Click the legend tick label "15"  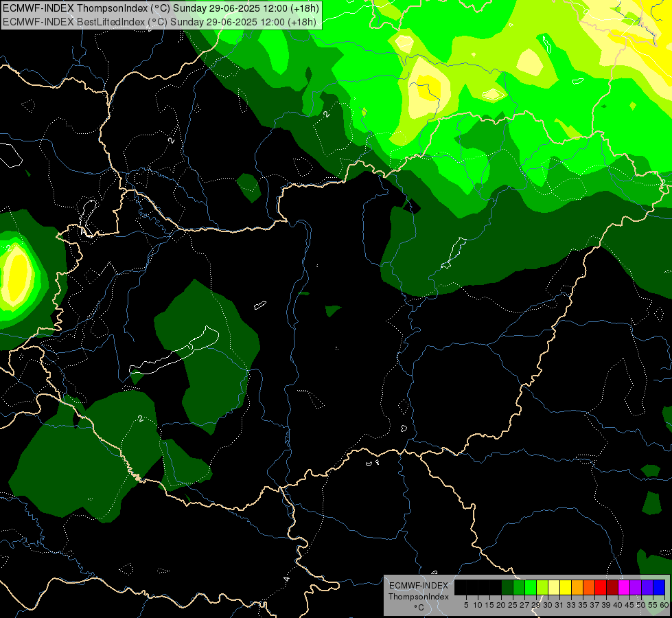pos(489,605)
